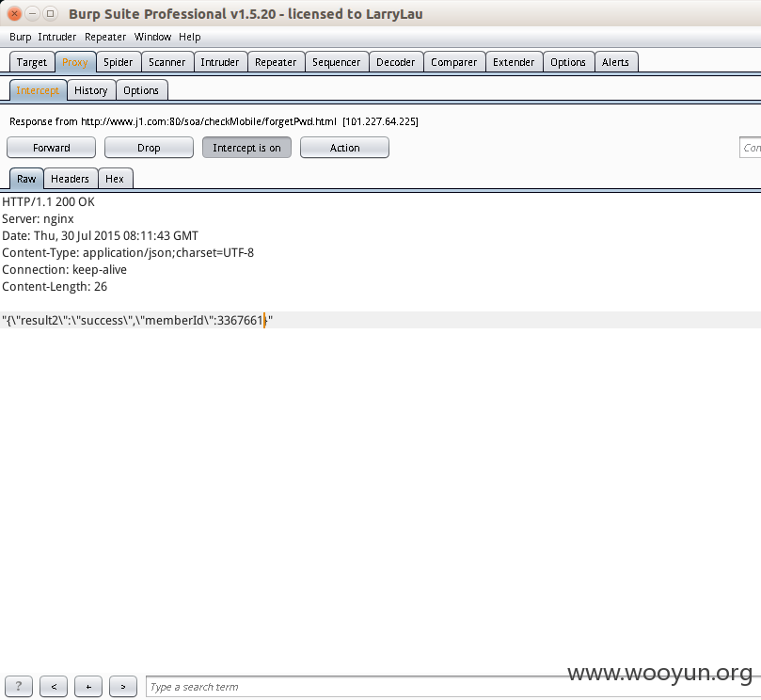Viewport: 761px width, 700px height.
Task: Switch to the Sequencer tab
Action: [x=337, y=62]
